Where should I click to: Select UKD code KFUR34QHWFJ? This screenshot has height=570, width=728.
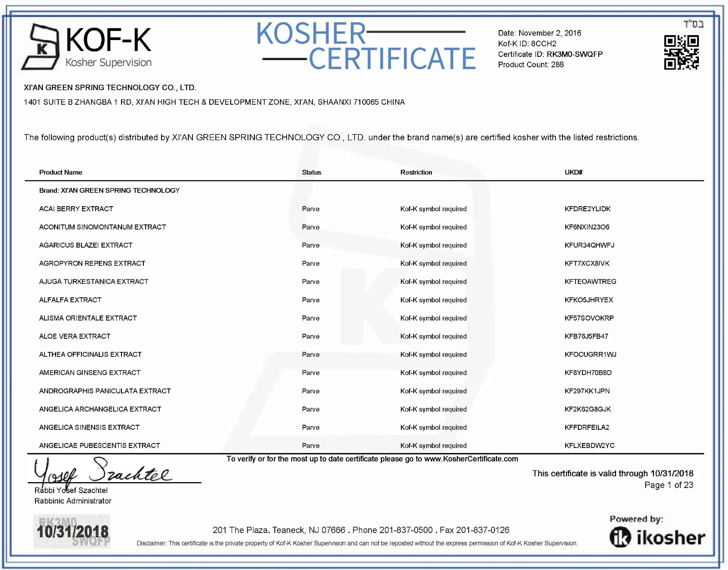coord(589,245)
